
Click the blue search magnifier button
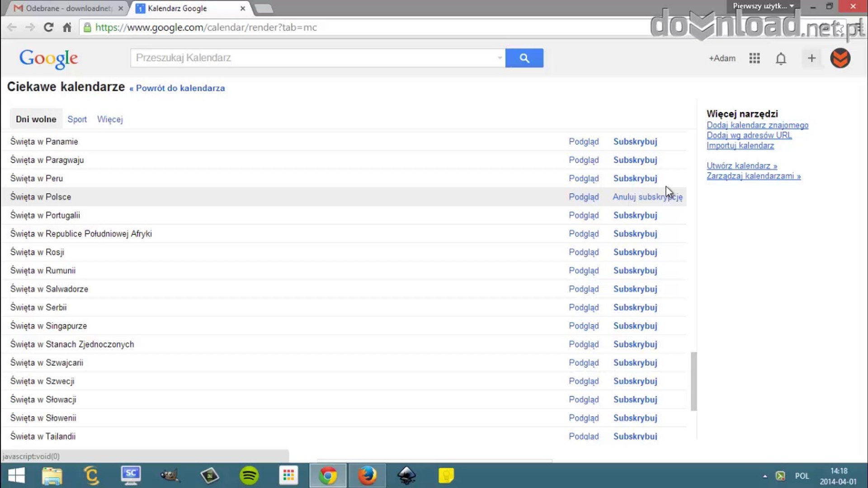[x=524, y=58]
